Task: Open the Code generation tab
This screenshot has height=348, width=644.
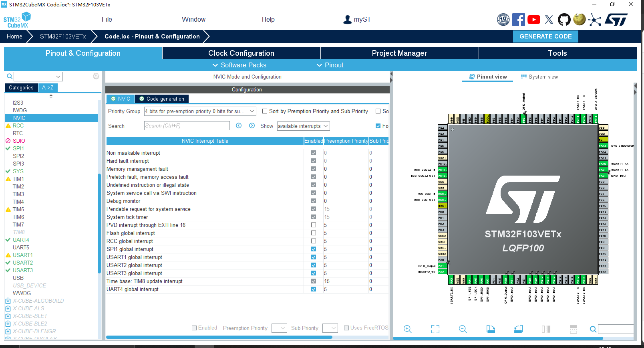Action: coord(161,99)
